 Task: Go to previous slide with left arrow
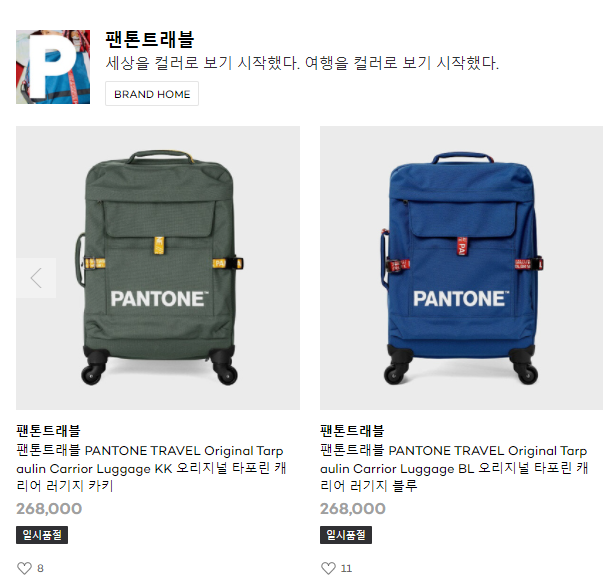36,278
